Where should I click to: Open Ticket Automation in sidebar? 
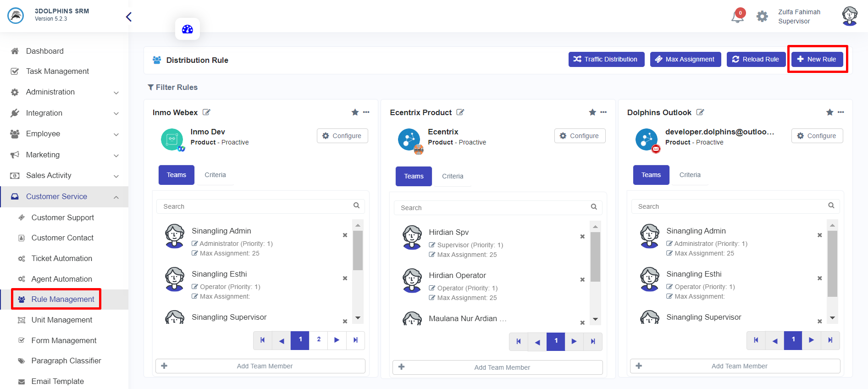click(x=61, y=259)
